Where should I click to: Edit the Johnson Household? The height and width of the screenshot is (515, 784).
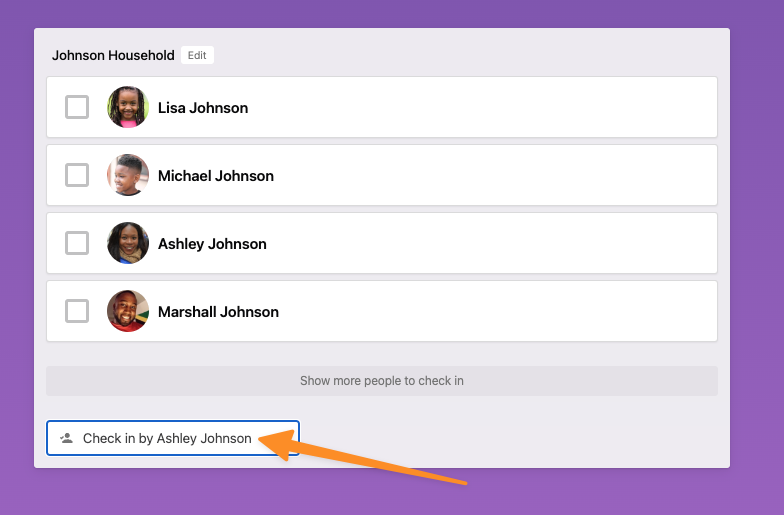coord(197,56)
